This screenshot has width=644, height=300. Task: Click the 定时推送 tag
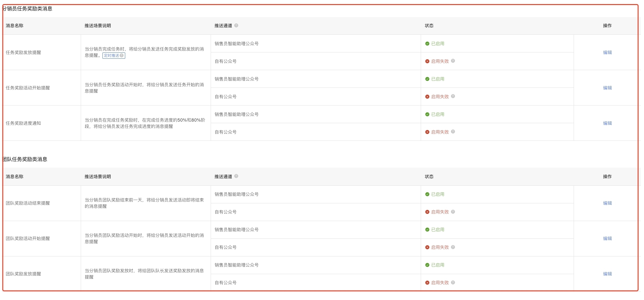click(114, 56)
